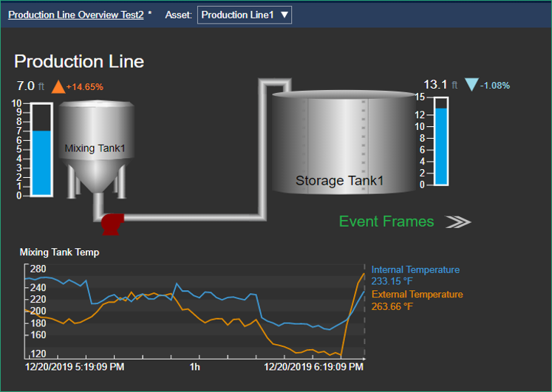
Task: Click the Storage Tank1 cylinder graphic
Action: (340, 144)
